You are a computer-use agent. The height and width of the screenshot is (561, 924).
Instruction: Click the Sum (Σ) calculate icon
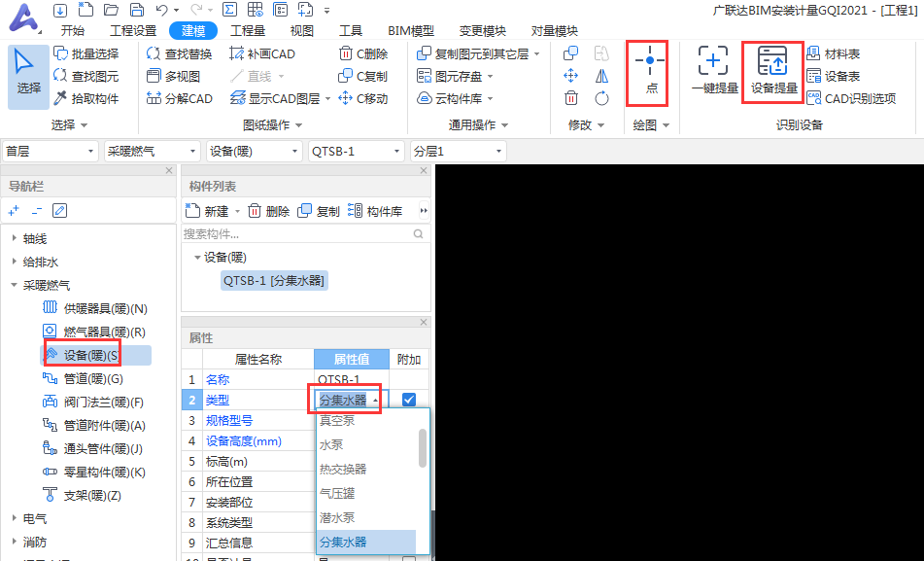tap(230, 10)
